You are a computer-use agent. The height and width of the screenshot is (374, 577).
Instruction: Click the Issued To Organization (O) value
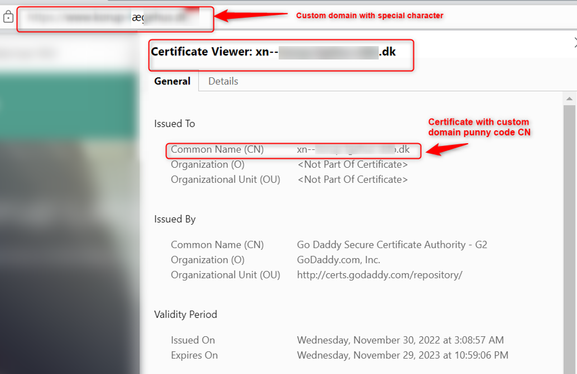click(353, 165)
